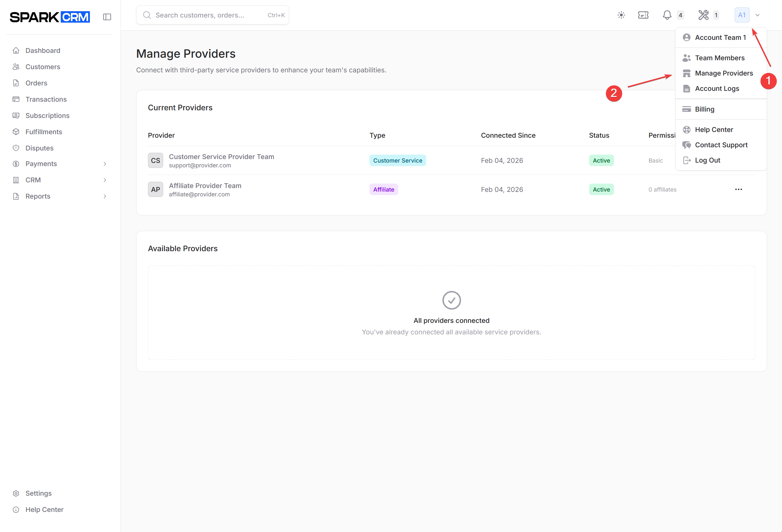Select Manage Providers in the account menu

pos(721,73)
